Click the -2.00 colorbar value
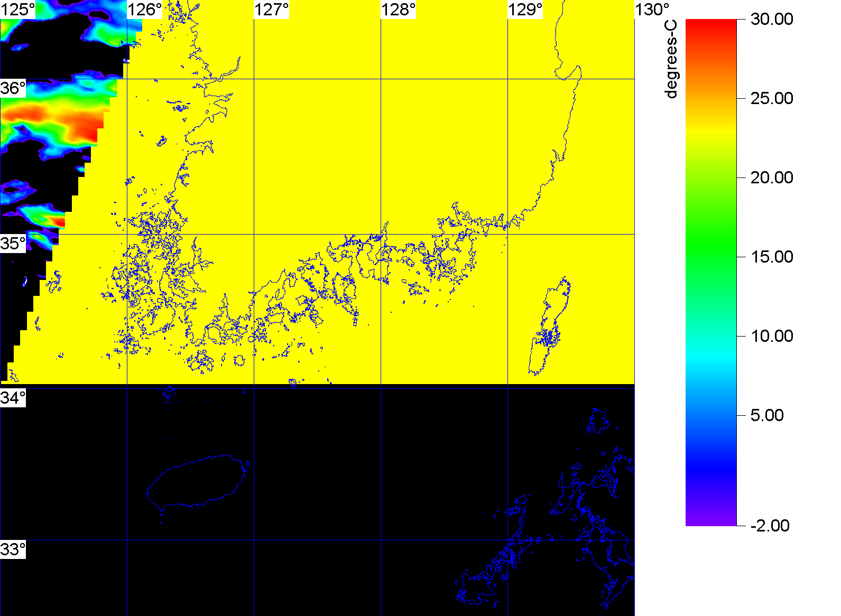This screenshot has height=616, width=841. [x=770, y=526]
